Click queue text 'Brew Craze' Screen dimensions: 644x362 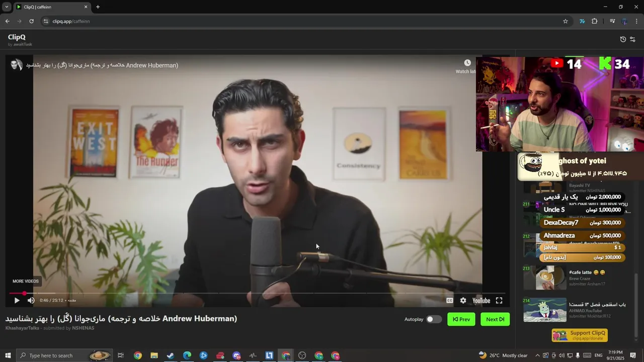tap(580, 279)
